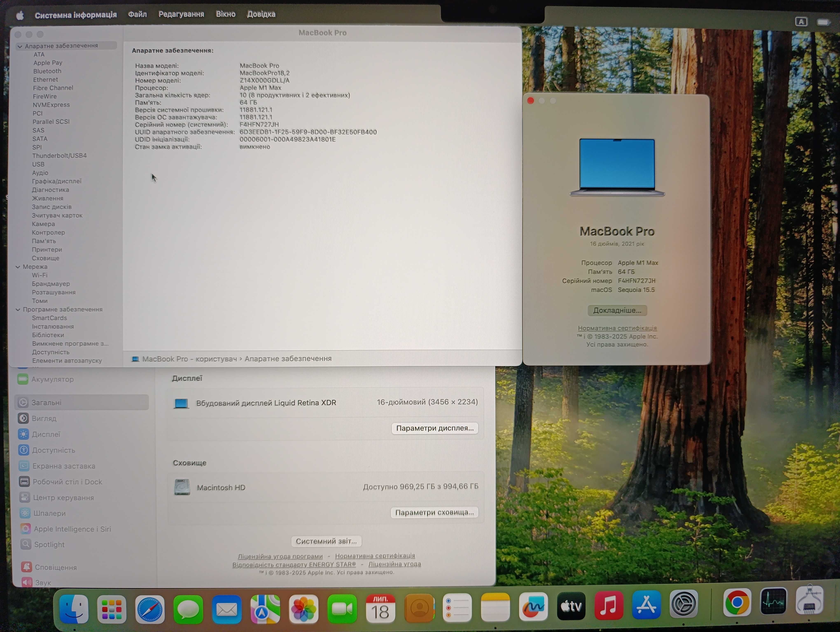Viewport: 840px width, 632px height.
Task: Click Параметри дисплея button
Action: [x=435, y=428]
